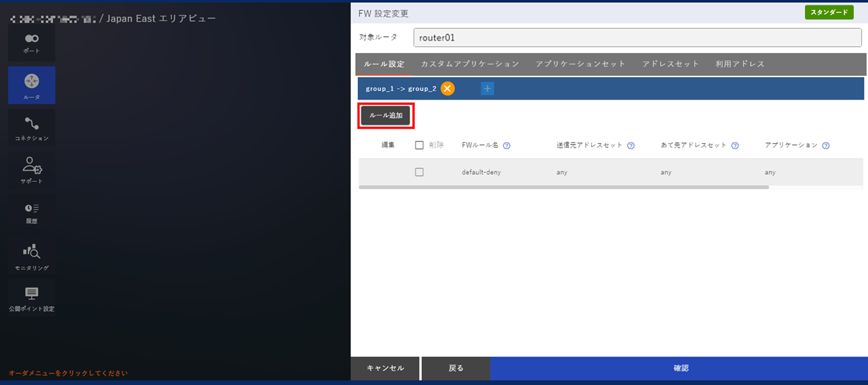This screenshot has height=385, width=868.
Task: Open the ポート sidebar icon
Action: 32,43
